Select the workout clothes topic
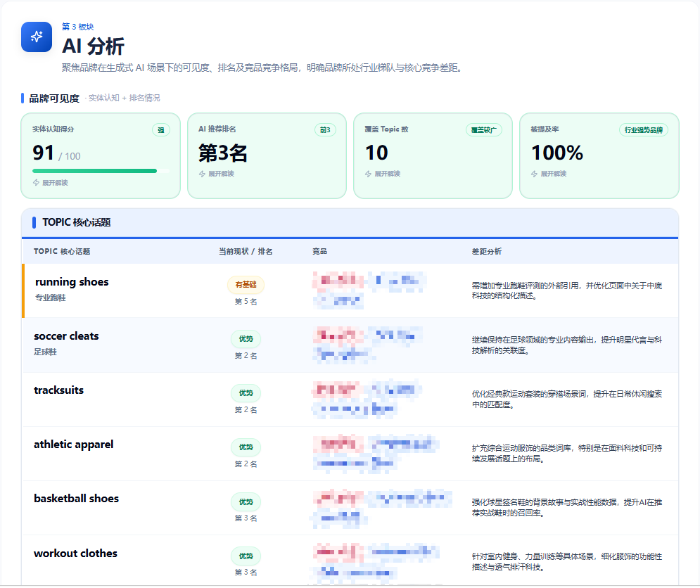Screen dimensions: 700x588 [x=75, y=553]
